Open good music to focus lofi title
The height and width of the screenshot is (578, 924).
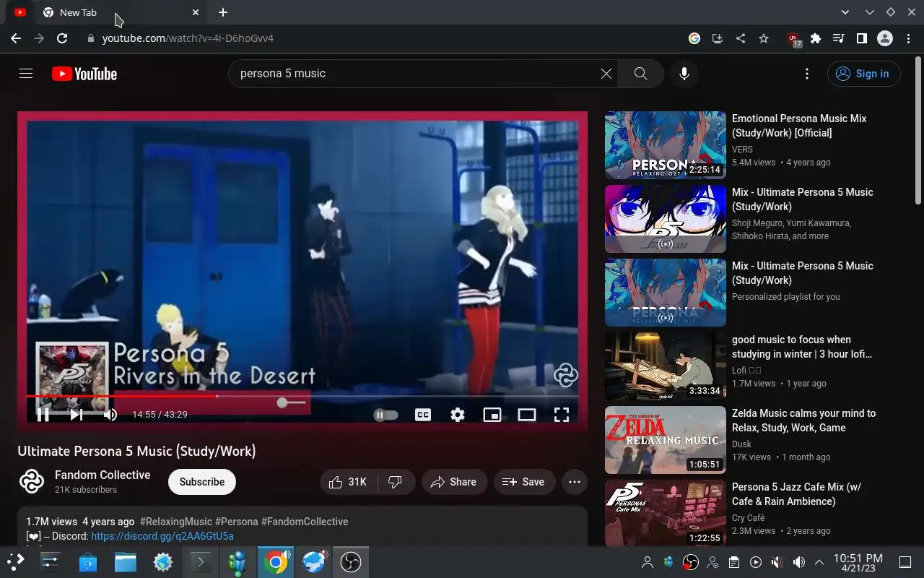(x=802, y=347)
